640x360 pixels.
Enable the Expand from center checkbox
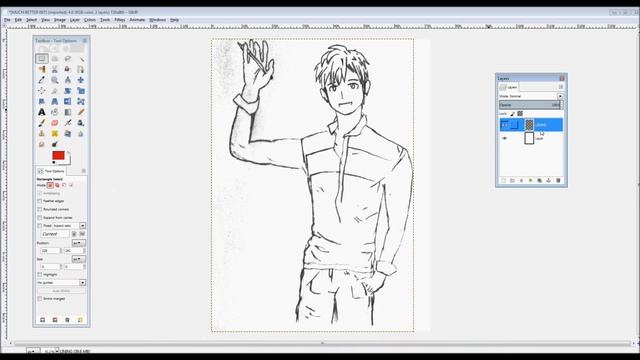(x=40, y=218)
